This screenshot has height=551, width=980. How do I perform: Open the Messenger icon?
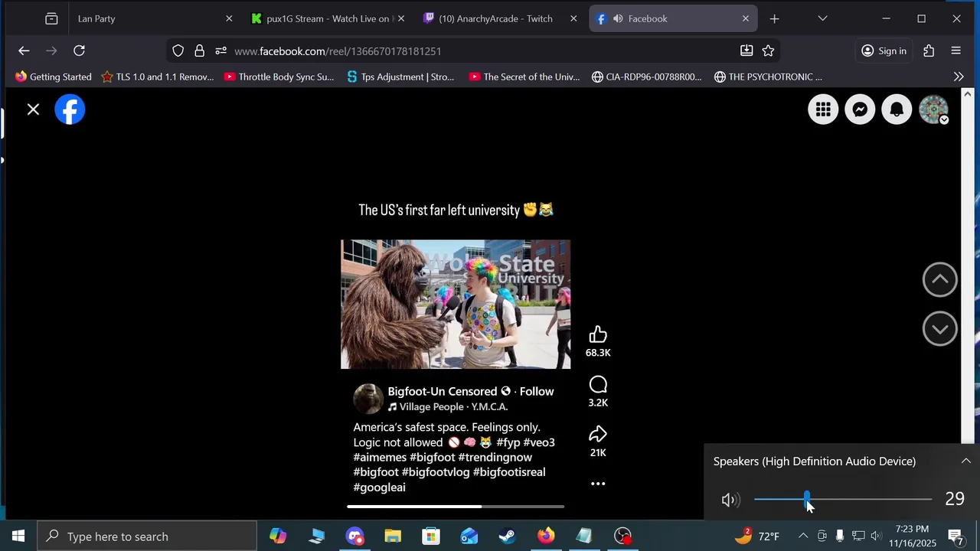click(x=860, y=109)
